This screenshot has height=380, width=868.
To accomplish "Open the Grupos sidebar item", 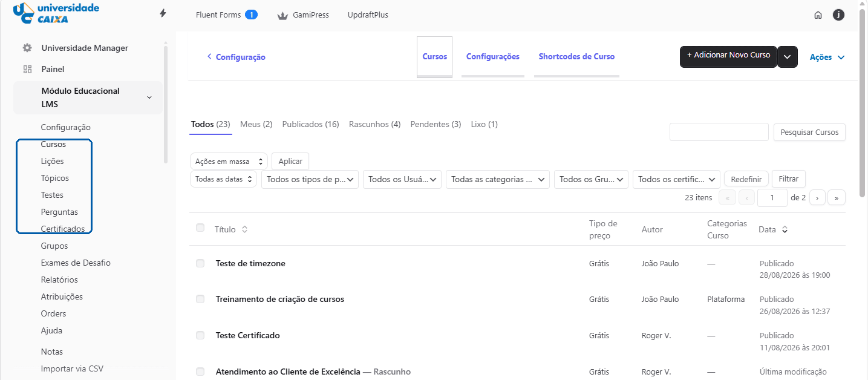I will click(54, 246).
